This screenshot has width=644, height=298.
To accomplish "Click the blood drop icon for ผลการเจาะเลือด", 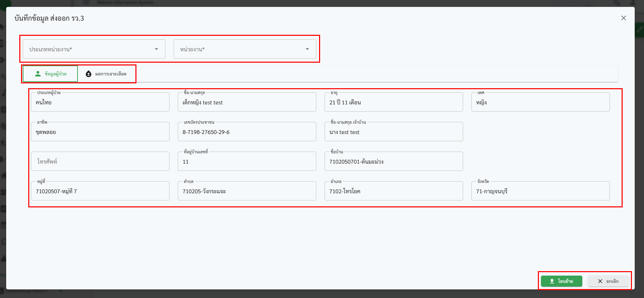I will pos(89,74).
